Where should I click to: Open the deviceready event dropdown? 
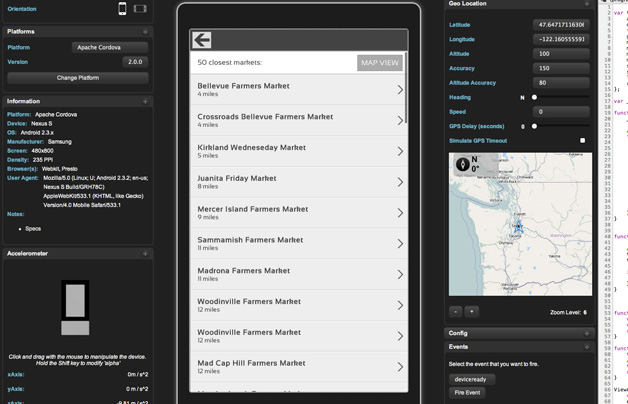470,379
